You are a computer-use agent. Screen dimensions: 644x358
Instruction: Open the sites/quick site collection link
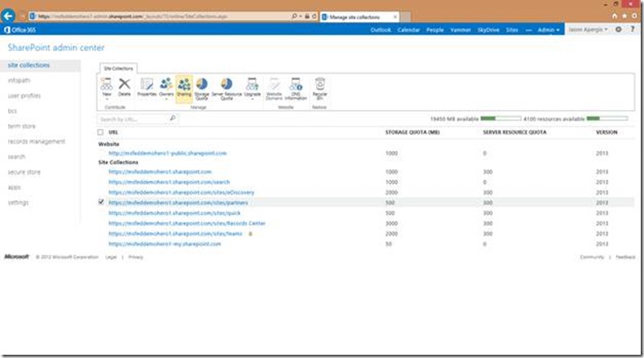coord(175,213)
